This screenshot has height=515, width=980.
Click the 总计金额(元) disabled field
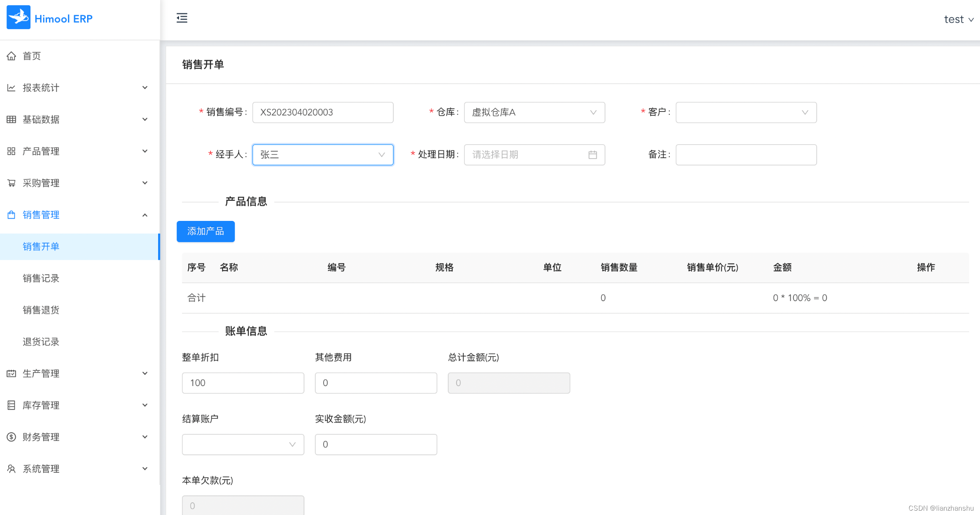point(509,383)
